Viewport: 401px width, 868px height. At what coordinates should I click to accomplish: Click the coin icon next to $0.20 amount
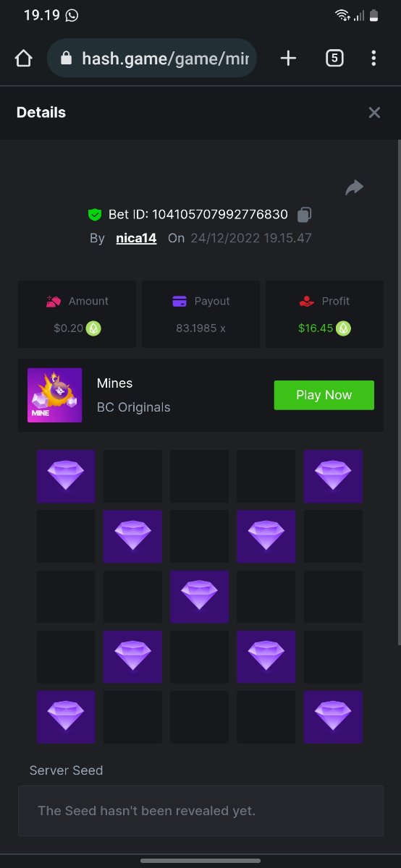pyautogui.click(x=94, y=328)
